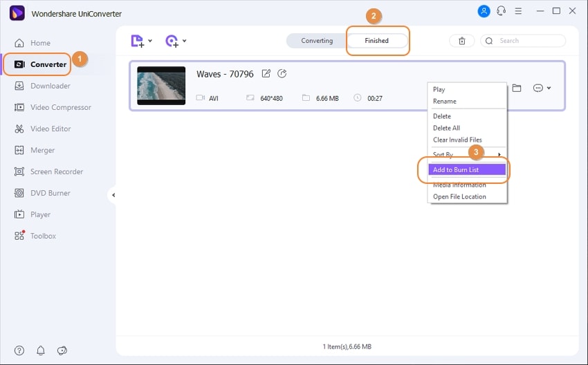Click the Search input field
This screenshot has height=365, width=588.
(523, 41)
